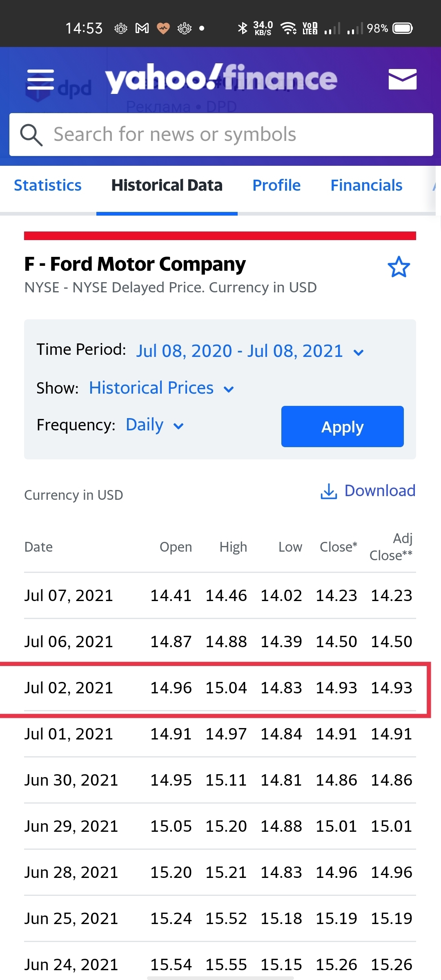Switch to the Profile tab

pos(276,185)
